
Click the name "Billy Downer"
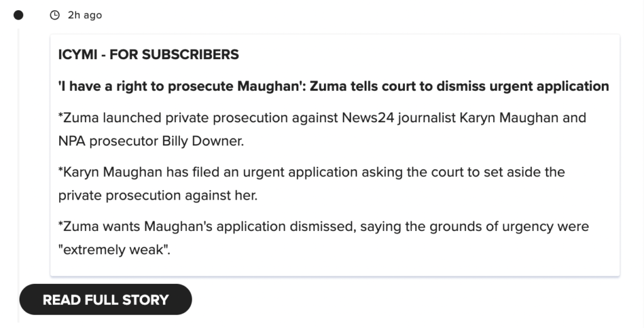pyautogui.click(x=203, y=141)
